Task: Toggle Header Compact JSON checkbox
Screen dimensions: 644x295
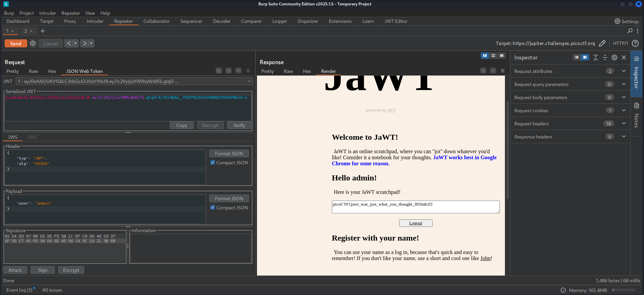Action: pyautogui.click(x=213, y=162)
